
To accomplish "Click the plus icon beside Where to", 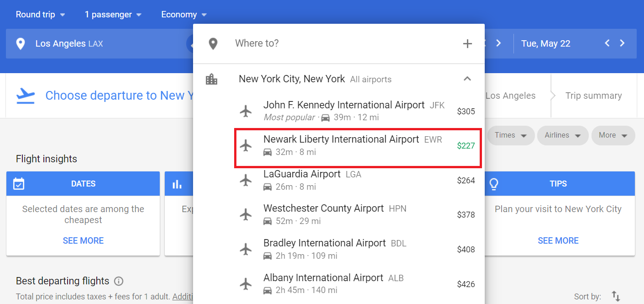I will pyautogui.click(x=467, y=44).
